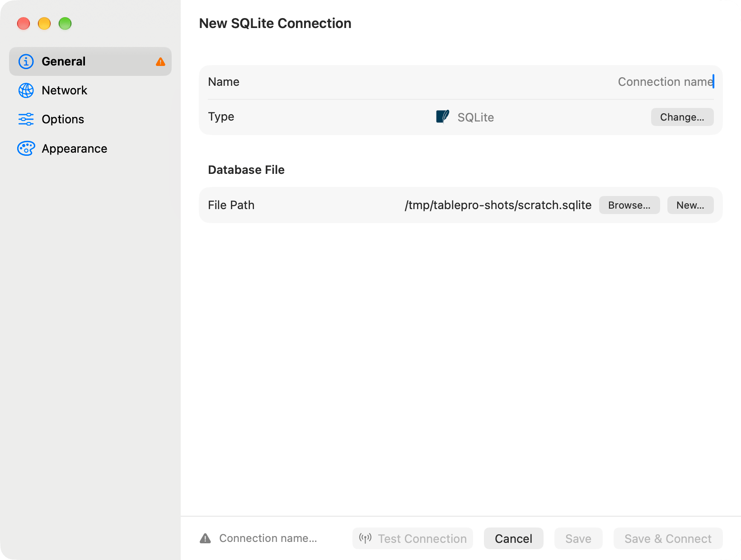Click the Test Connection button
This screenshot has height=560, width=741.
pos(413,538)
